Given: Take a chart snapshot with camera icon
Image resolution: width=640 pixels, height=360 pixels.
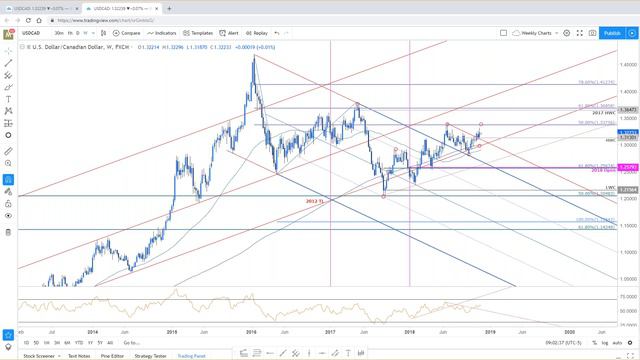Looking at the screenshot, I should tap(592, 33).
